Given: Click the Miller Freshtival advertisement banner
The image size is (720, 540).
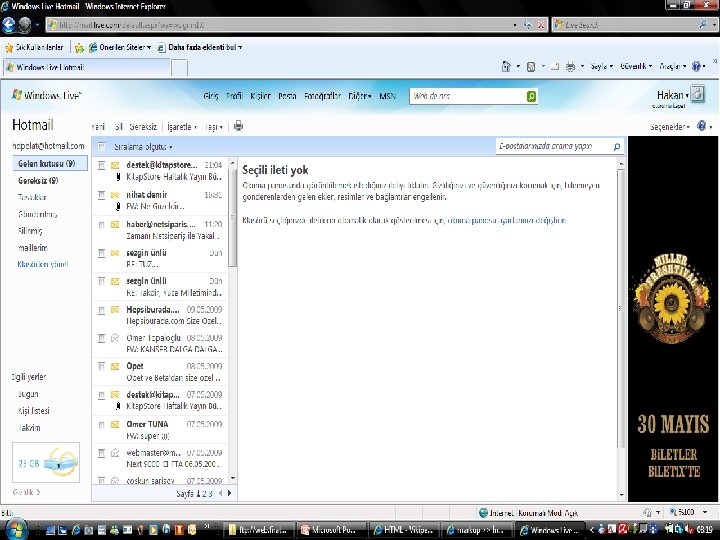Looking at the screenshot, I should (x=673, y=319).
